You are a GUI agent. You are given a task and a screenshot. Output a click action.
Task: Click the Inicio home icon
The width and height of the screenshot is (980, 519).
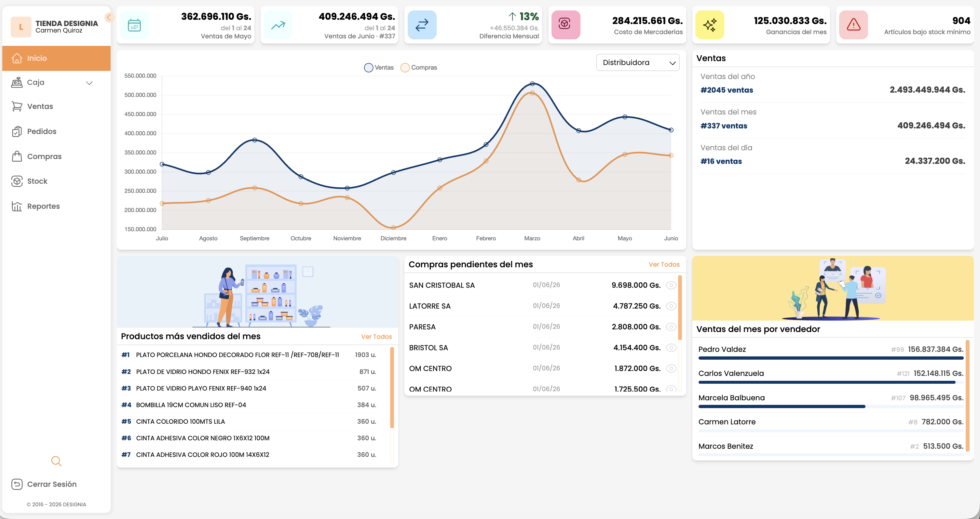tap(17, 58)
